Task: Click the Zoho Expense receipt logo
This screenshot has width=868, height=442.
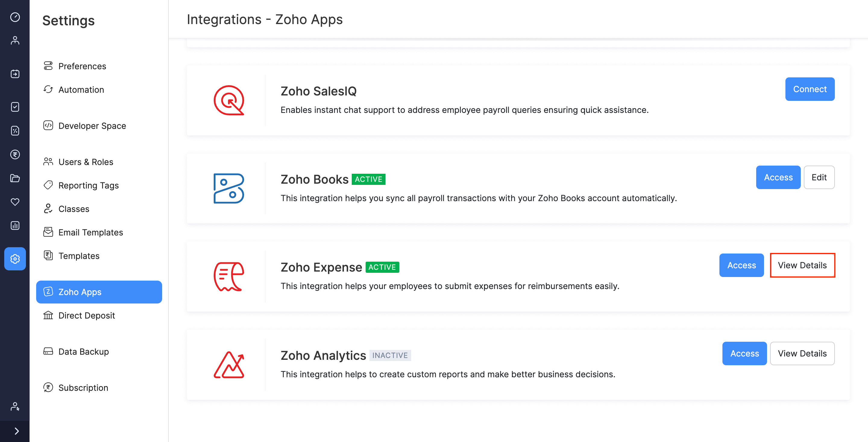Action: (229, 276)
